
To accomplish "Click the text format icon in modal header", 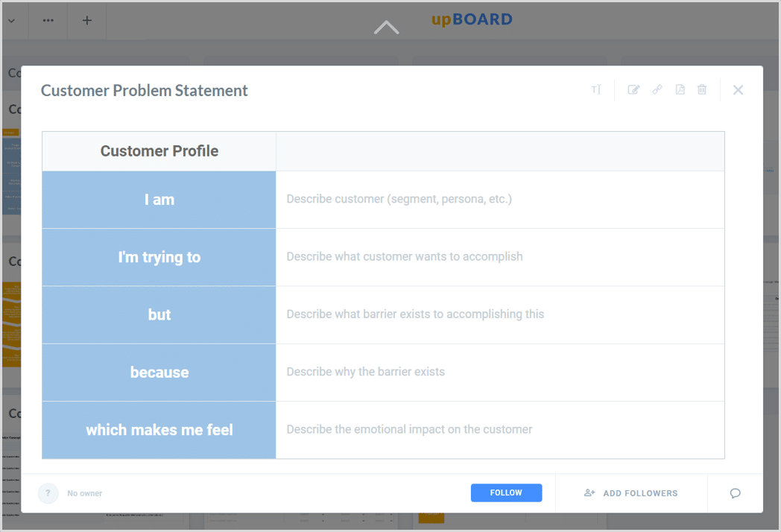I will coord(596,89).
